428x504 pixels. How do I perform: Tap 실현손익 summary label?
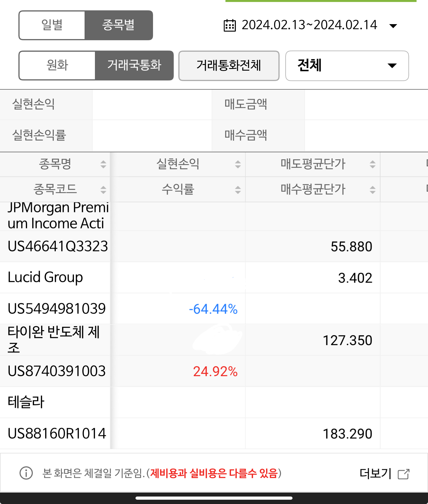[33, 104]
